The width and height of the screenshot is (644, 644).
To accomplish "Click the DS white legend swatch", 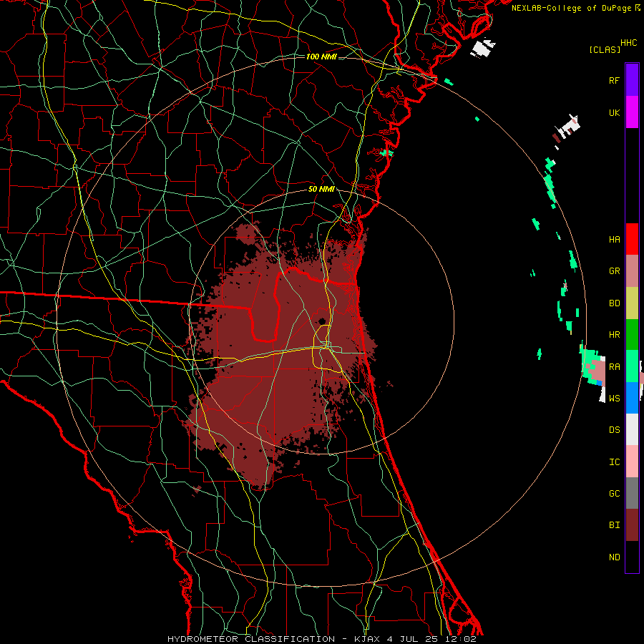I will point(632,429).
